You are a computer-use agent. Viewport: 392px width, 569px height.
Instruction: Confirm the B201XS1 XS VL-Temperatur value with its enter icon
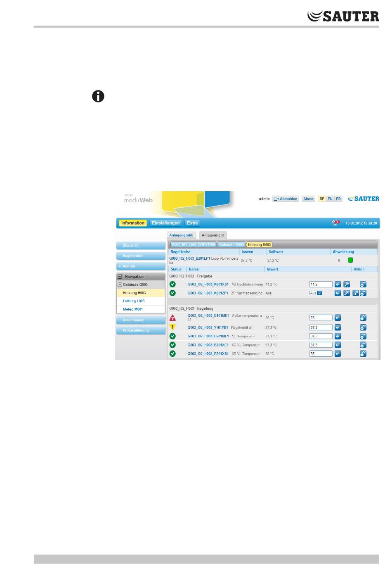point(338,353)
